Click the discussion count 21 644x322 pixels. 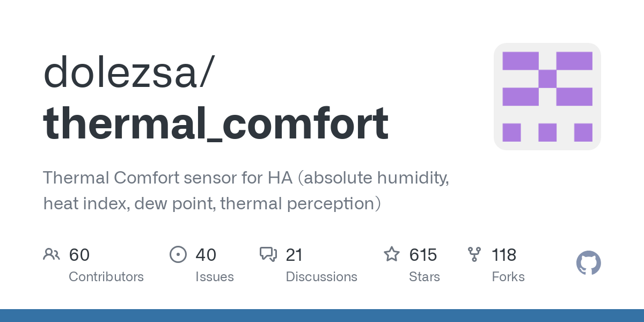pyautogui.click(x=294, y=255)
